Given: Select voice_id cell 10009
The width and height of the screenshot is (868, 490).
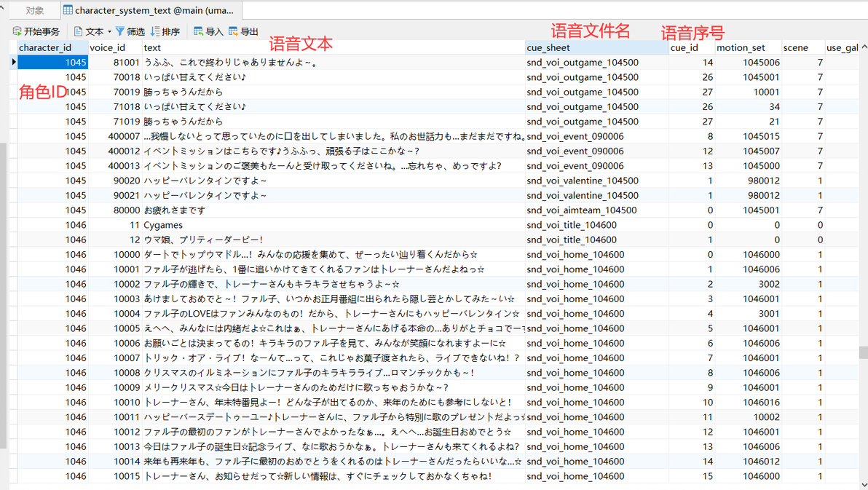Looking at the screenshot, I should (115, 387).
